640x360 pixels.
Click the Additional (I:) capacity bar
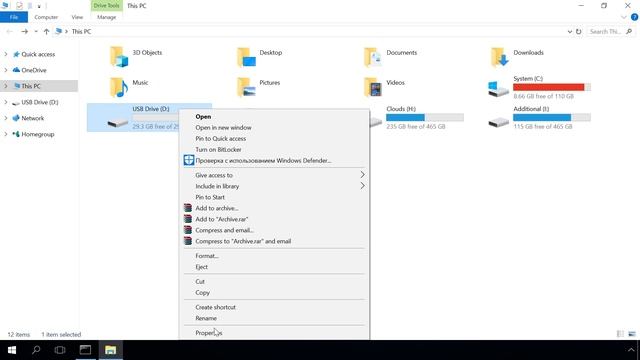coord(552,118)
